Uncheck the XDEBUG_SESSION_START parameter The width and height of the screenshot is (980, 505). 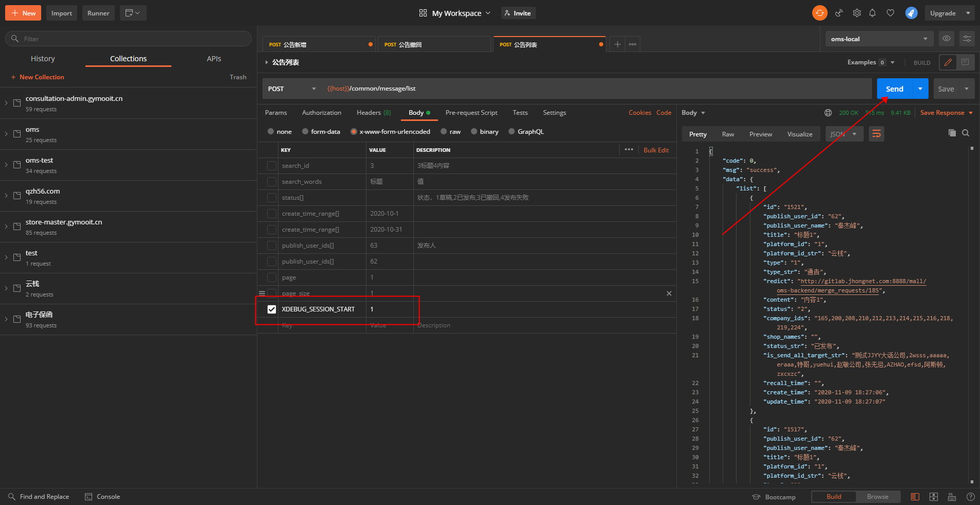click(271, 309)
